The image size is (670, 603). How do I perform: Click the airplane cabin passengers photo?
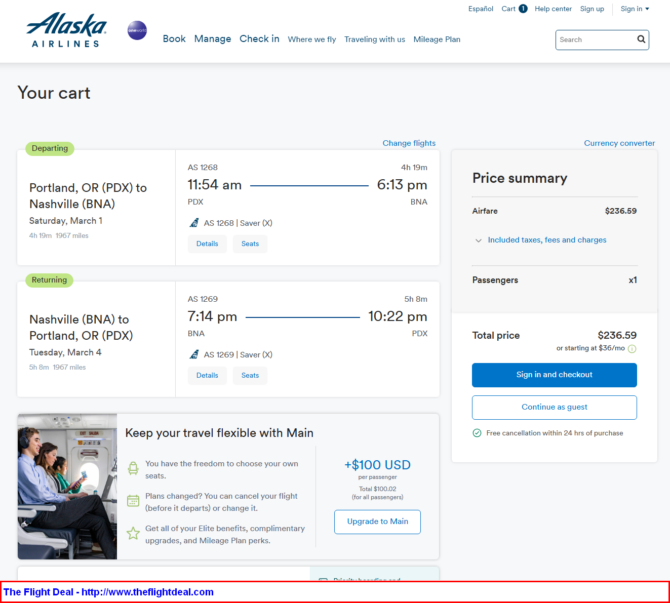[67, 486]
